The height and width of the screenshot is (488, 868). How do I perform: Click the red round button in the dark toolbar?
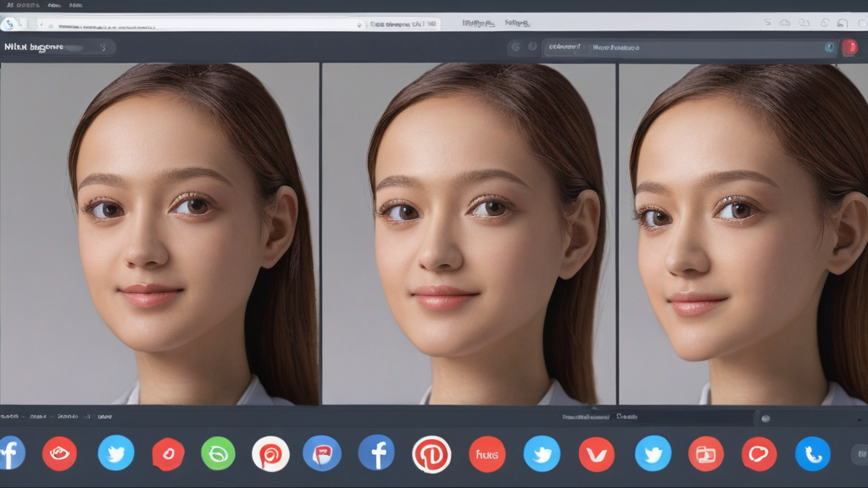(849, 47)
